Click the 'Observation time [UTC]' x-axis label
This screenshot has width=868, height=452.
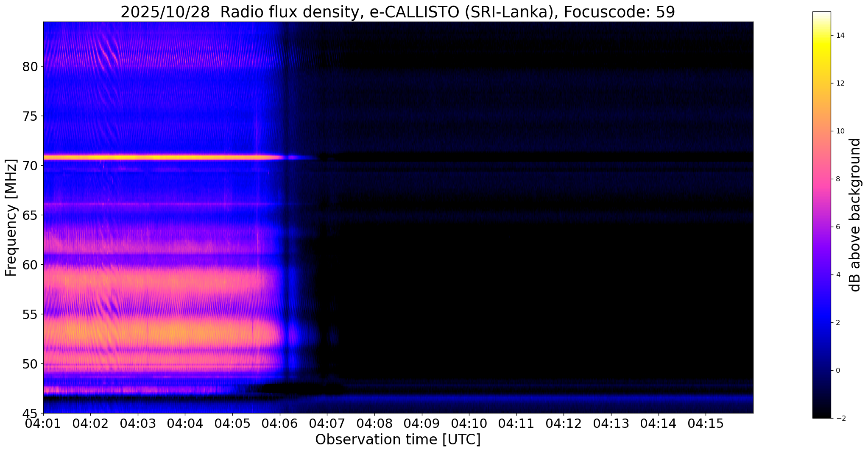398,439
